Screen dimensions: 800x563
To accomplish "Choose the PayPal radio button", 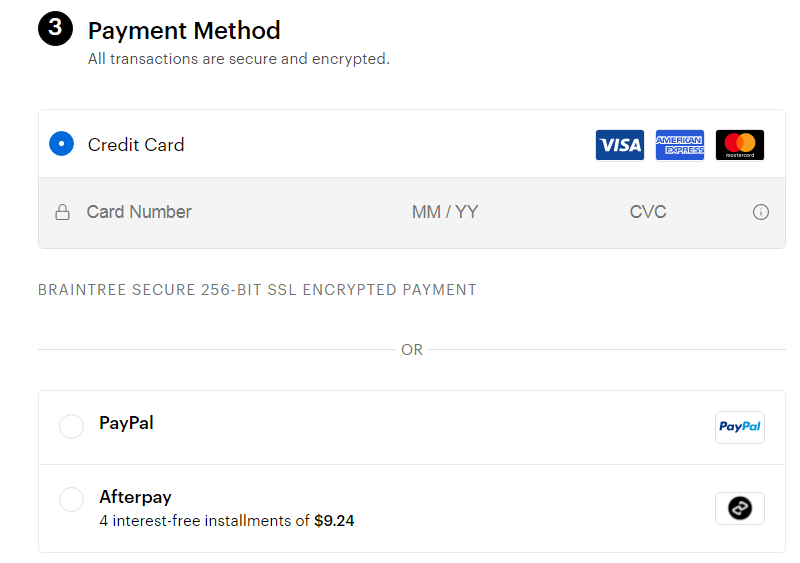I will tap(72, 426).
